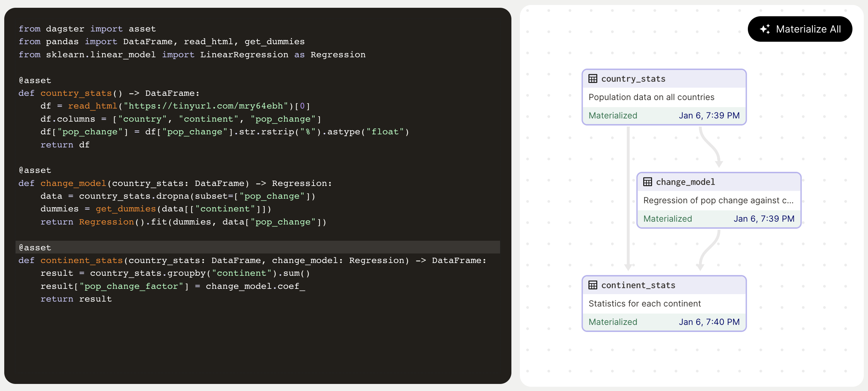Viewport: 868px width, 391px height.
Task: Expand the 'Population data on all countries' description
Action: click(651, 97)
